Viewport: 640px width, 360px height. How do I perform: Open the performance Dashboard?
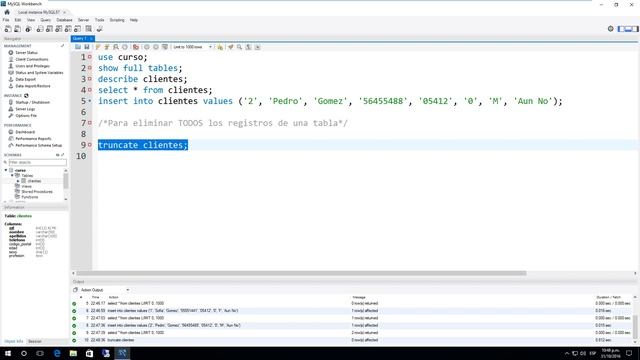click(x=25, y=132)
